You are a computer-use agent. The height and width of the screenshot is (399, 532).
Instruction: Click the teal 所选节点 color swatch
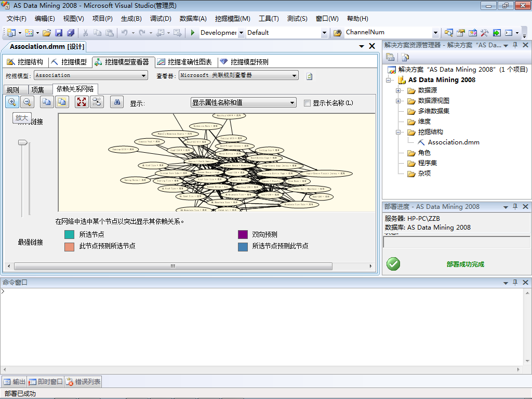click(69, 234)
